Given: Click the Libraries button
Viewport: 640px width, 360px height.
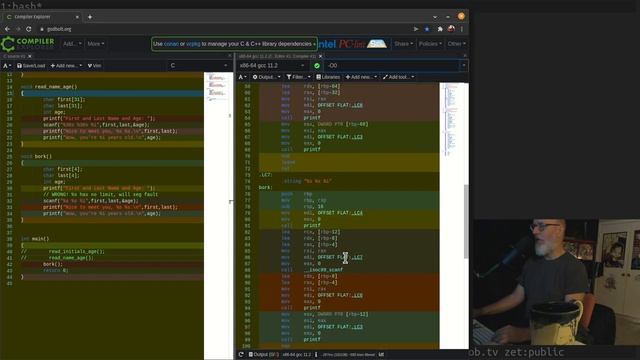Looking at the screenshot, I should pyautogui.click(x=328, y=77).
